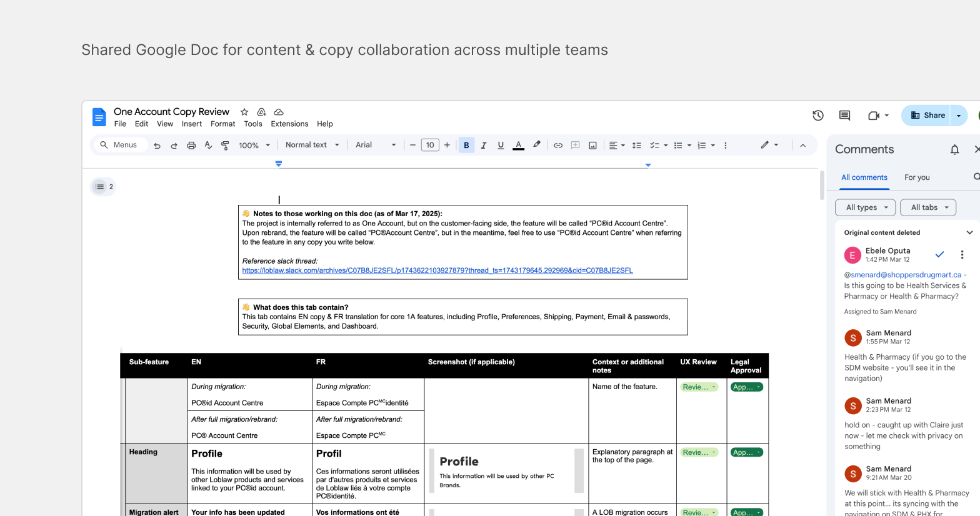Open the Arial font dropdown
Image resolution: width=980 pixels, height=516 pixels.
pos(376,145)
